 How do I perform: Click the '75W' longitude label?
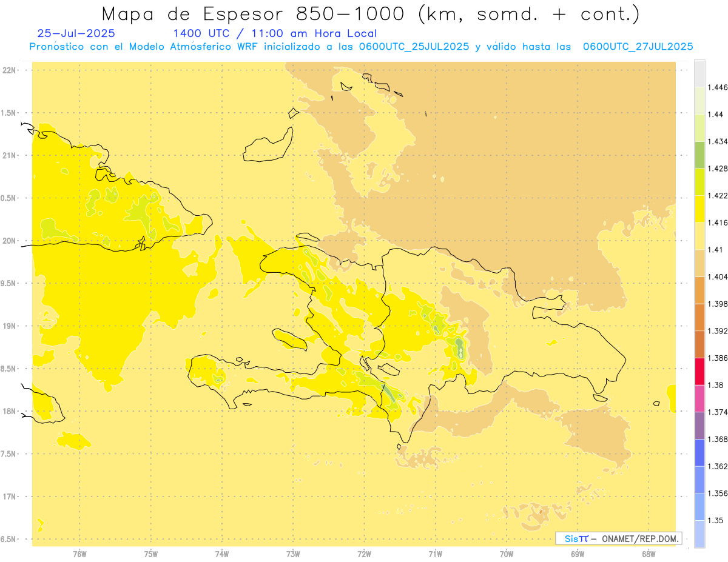[x=151, y=554]
